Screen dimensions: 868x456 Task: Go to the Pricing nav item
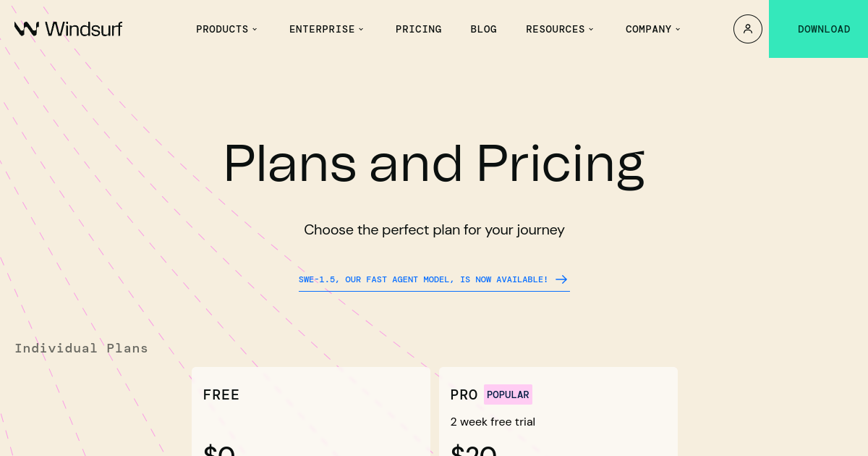tap(418, 29)
